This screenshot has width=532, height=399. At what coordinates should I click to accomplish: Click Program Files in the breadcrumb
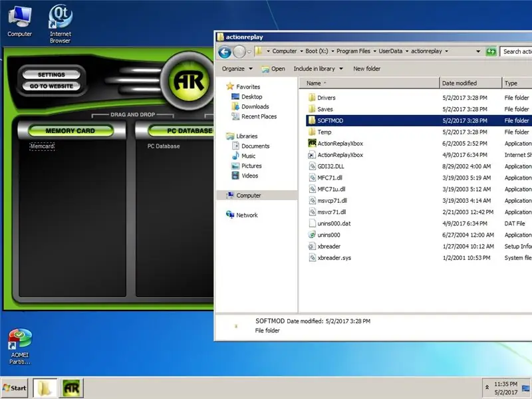[353, 51]
